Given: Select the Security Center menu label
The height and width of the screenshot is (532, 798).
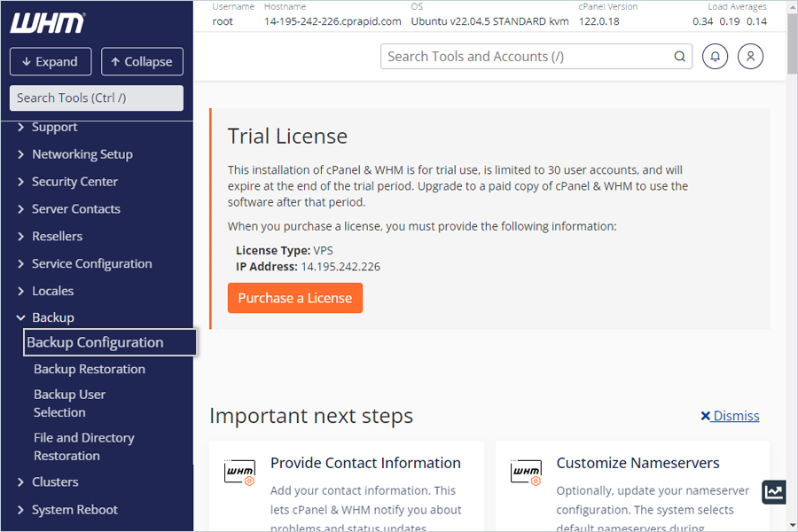Looking at the screenshot, I should 74,182.
